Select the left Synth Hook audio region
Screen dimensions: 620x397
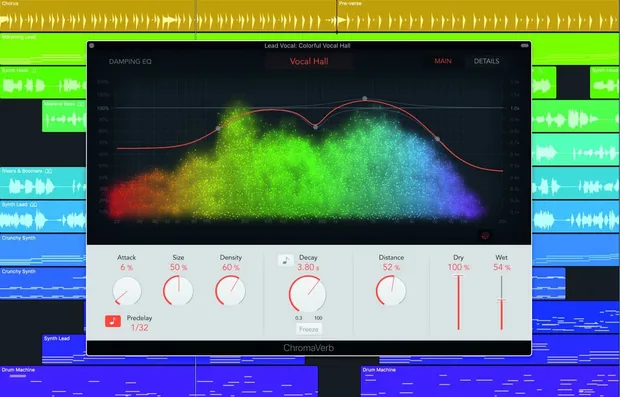(43, 83)
